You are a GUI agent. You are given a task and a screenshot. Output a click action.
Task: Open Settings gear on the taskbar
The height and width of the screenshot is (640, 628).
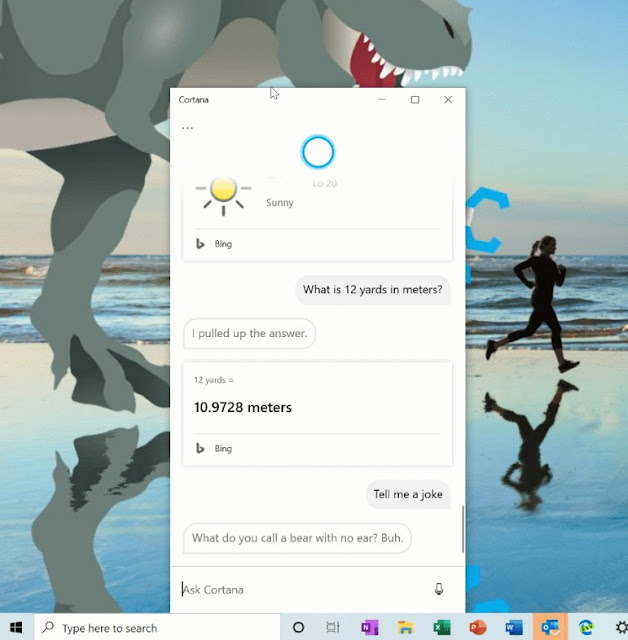pos(621,627)
